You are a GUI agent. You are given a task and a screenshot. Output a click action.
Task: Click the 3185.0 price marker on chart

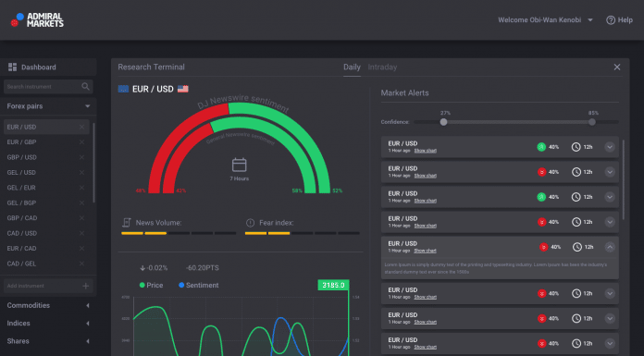(333, 285)
